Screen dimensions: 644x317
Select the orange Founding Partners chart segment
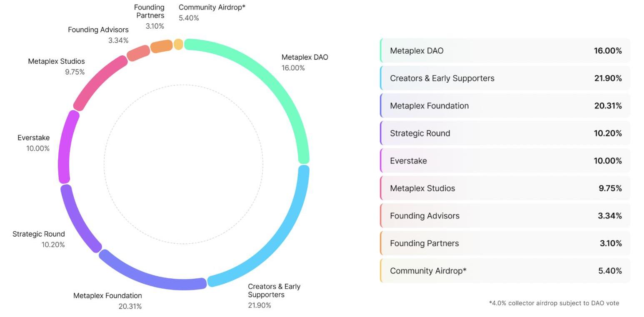pos(161,46)
